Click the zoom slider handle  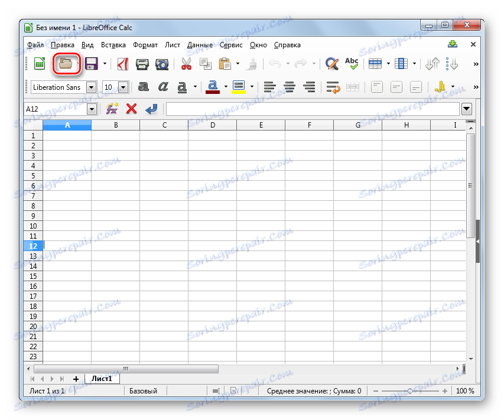410,391
